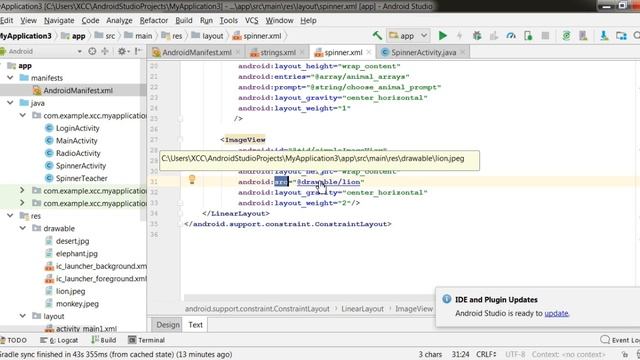This screenshot has height=360, width=640.
Task: Open the app run configuration dropdown
Action: tap(408, 36)
